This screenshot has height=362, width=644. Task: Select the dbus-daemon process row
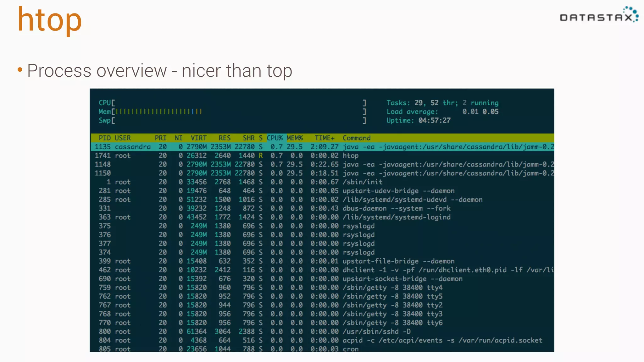pos(322,208)
